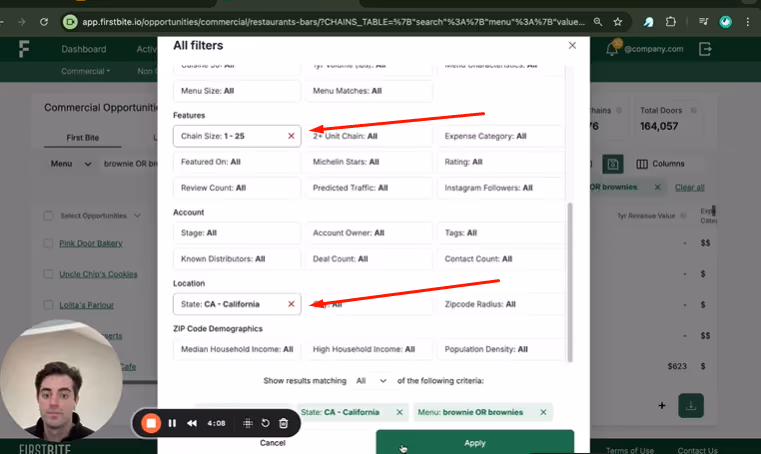Open the Instagram Followers filter
The height and width of the screenshot is (454, 761).
click(501, 188)
